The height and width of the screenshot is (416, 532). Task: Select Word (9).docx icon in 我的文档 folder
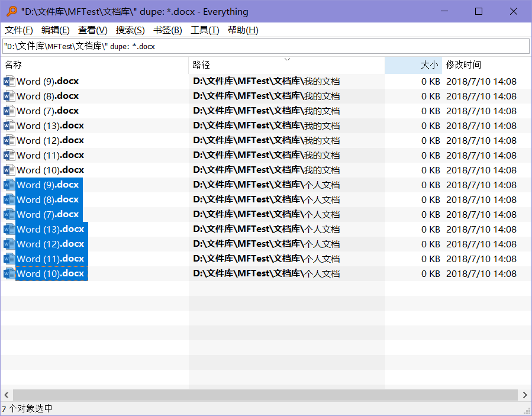click(9, 81)
